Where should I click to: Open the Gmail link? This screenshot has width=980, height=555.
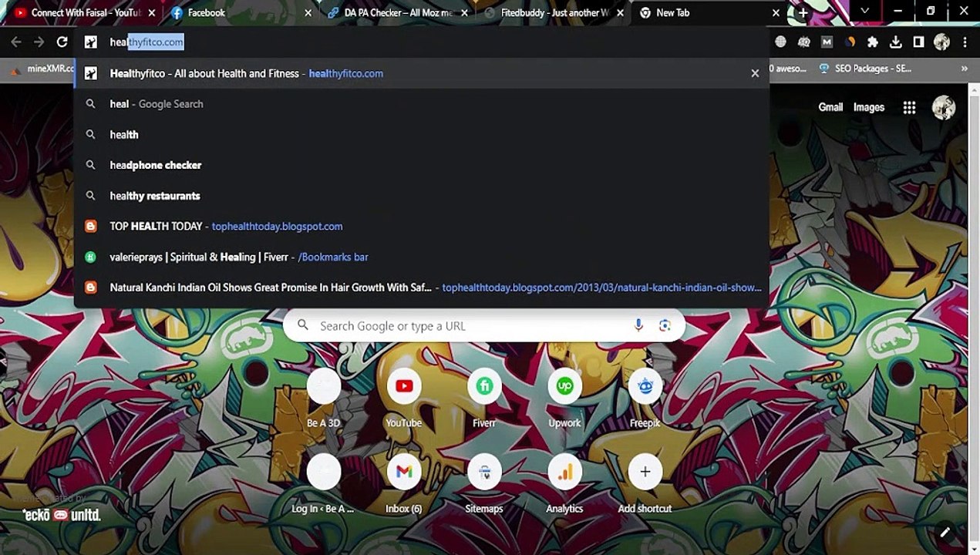pyautogui.click(x=830, y=108)
